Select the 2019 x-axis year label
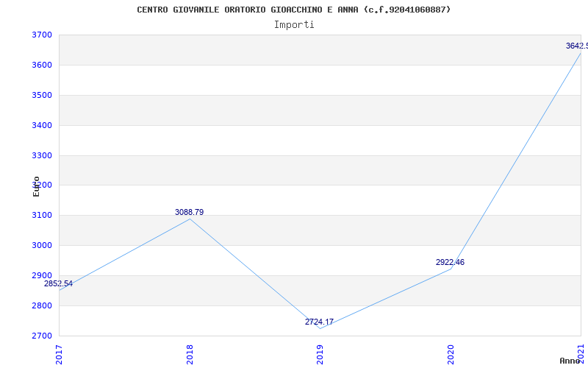The image size is (588, 368). pyautogui.click(x=320, y=355)
